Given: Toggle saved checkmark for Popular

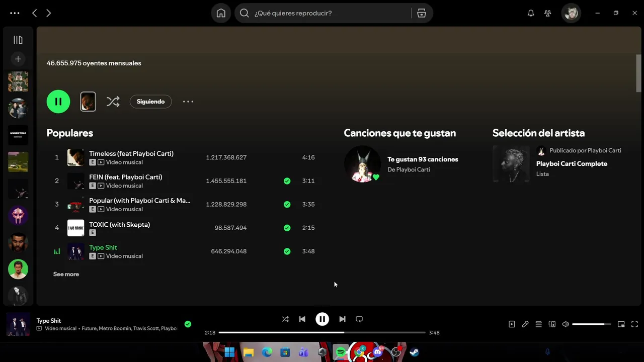Looking at the screenshot, I should tap(287, 205).
